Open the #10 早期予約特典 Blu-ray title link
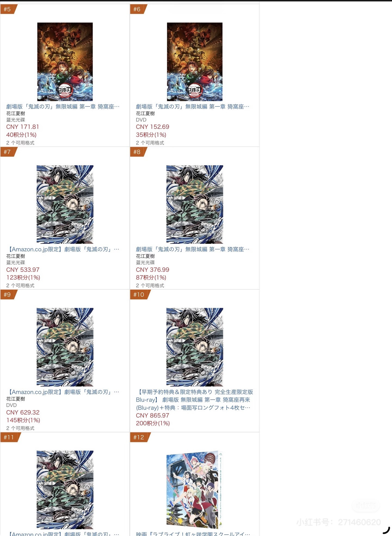This screenshot has height=536, width=392. [194, 400]
